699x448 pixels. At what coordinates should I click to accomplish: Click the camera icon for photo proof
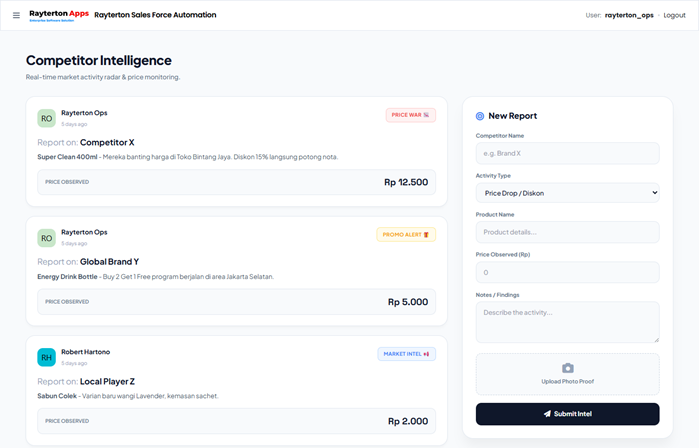click(x=567, y=368)
